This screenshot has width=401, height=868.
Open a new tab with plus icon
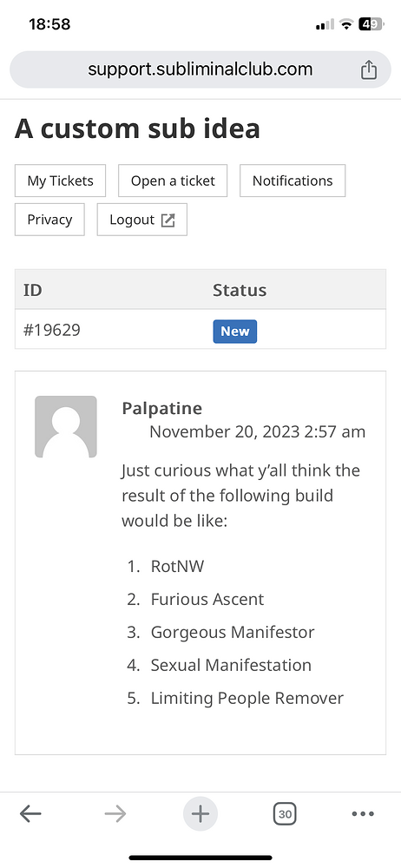[x=200, y=814]
